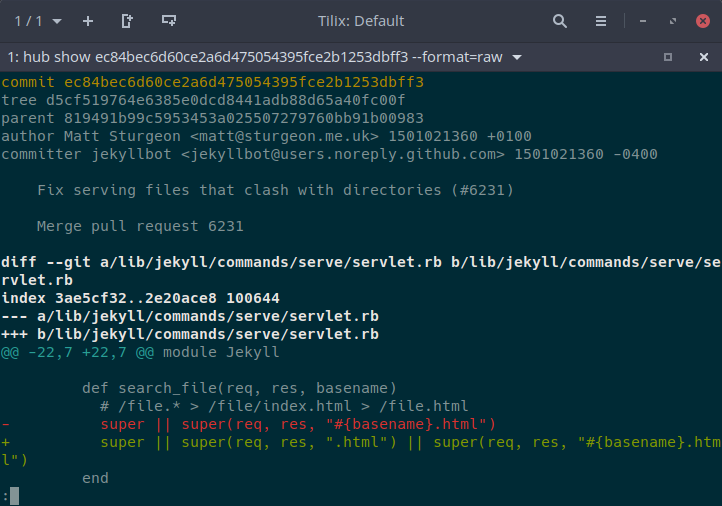Click the # /file.* comment line
Image resolution: width=722 pixels, height=506 pixels.
[284, 406]
